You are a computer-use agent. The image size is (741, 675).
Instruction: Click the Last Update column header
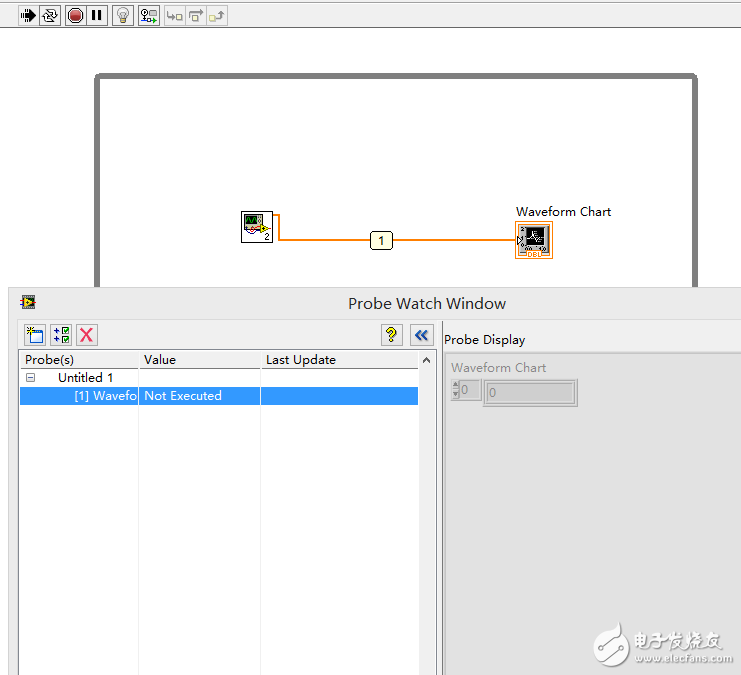(x=340, y=360)
